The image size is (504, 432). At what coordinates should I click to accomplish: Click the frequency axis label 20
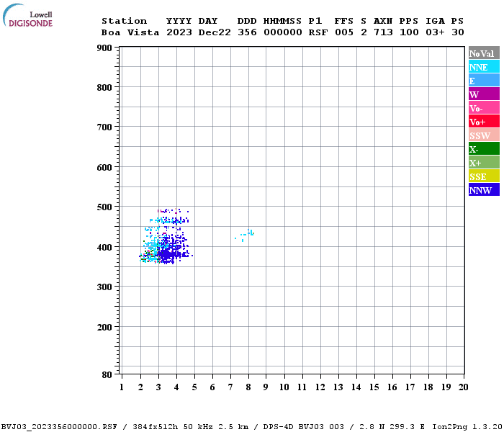point(463,387)
